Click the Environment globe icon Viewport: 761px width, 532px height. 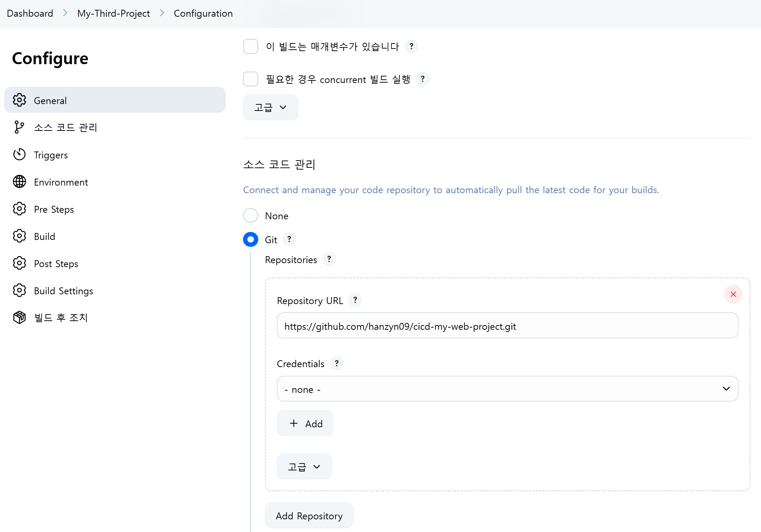(x=19, y=182)
